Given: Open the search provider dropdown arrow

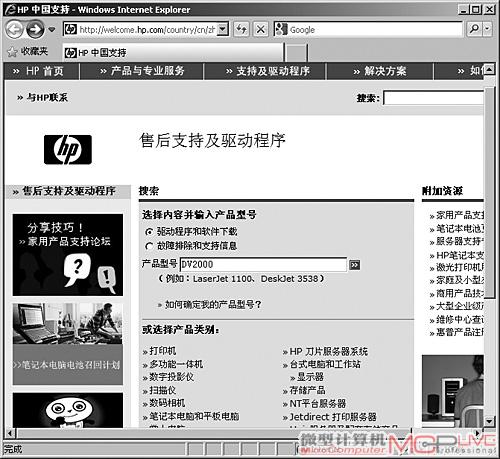Looking at the screenshot, I should (x=487, y=29).
